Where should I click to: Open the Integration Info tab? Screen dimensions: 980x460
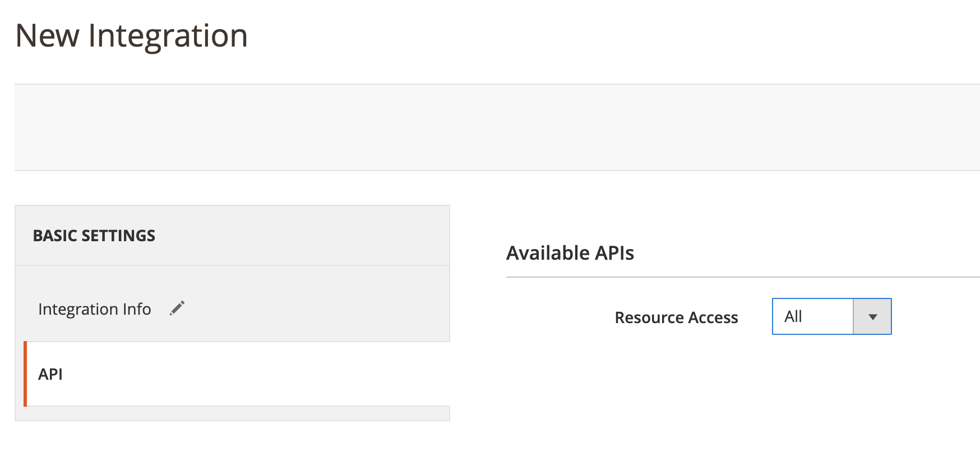click(x=94, y=309)
